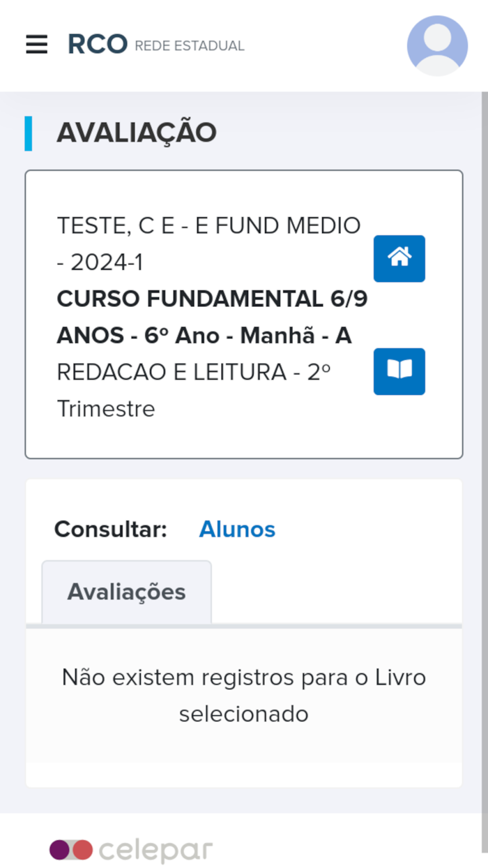This screenshot has height=868, width=488.
Task: Click the Alunos link next to Consultar
Action: pyautogui.click(x=236, y=530)
